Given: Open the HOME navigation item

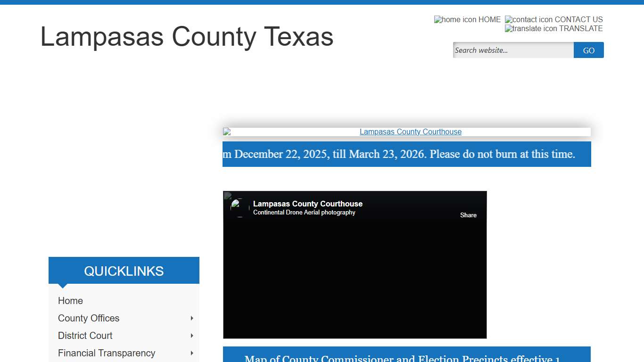Looking at the screenshot, I should [488, 19].
